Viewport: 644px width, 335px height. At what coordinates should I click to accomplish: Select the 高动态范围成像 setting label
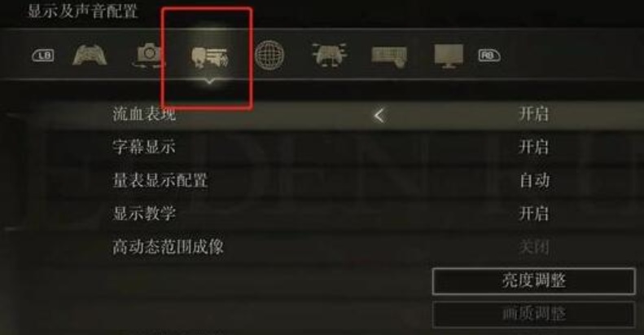pos(168,247)
